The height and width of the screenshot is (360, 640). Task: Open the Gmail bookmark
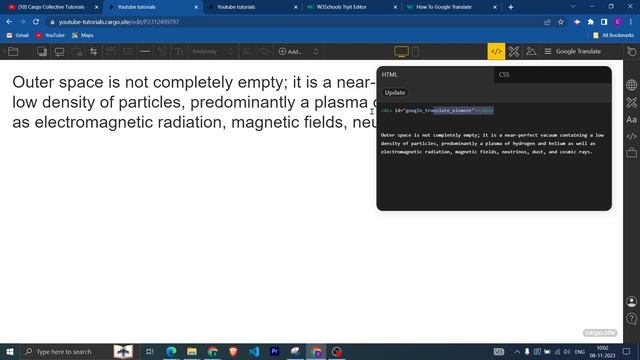(18, 36)
